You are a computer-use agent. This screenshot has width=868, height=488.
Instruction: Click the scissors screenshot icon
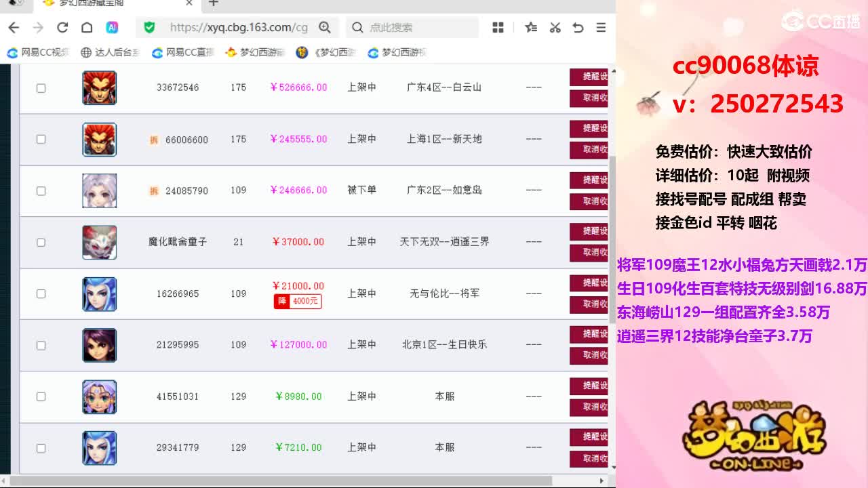[555, 27]
